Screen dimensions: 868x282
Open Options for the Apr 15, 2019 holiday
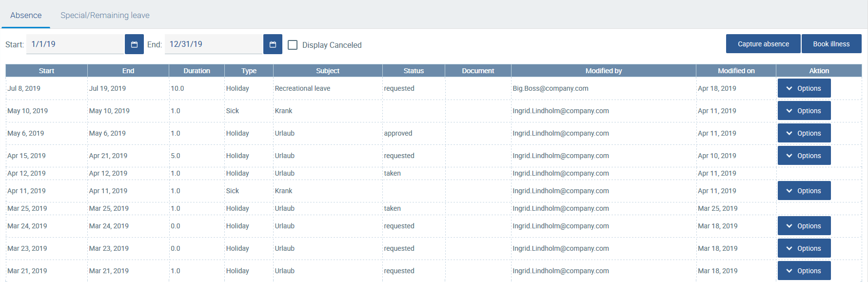tap(804, 156)
